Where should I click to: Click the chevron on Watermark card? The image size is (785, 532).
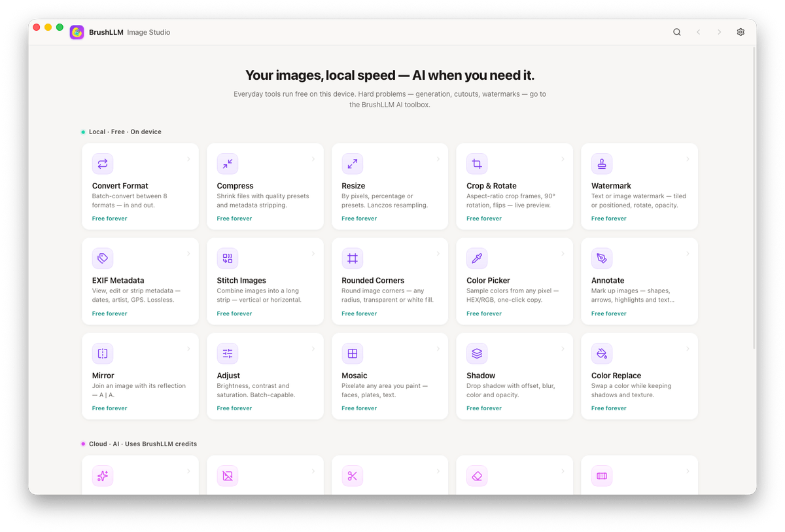click(x=688, y=159)
